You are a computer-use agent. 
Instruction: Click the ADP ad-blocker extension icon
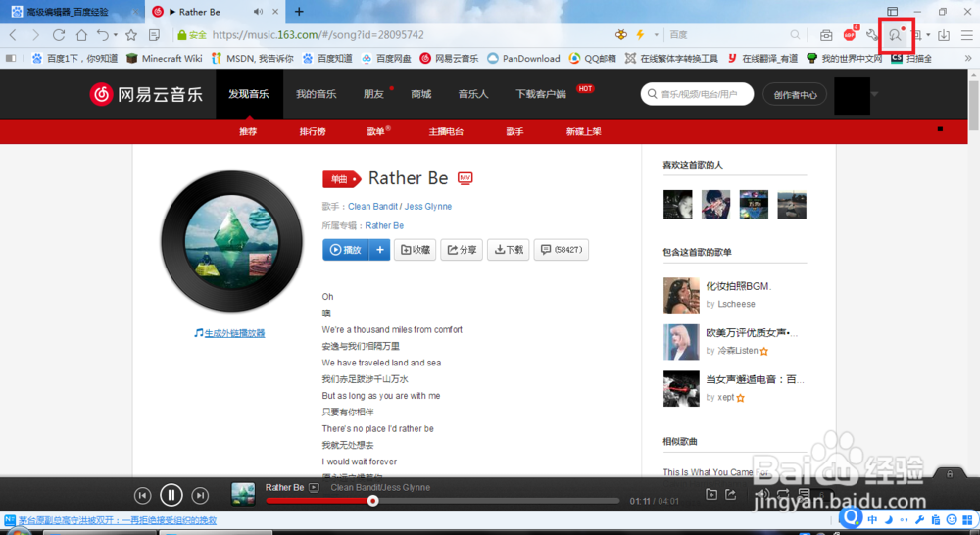(850, 34)
